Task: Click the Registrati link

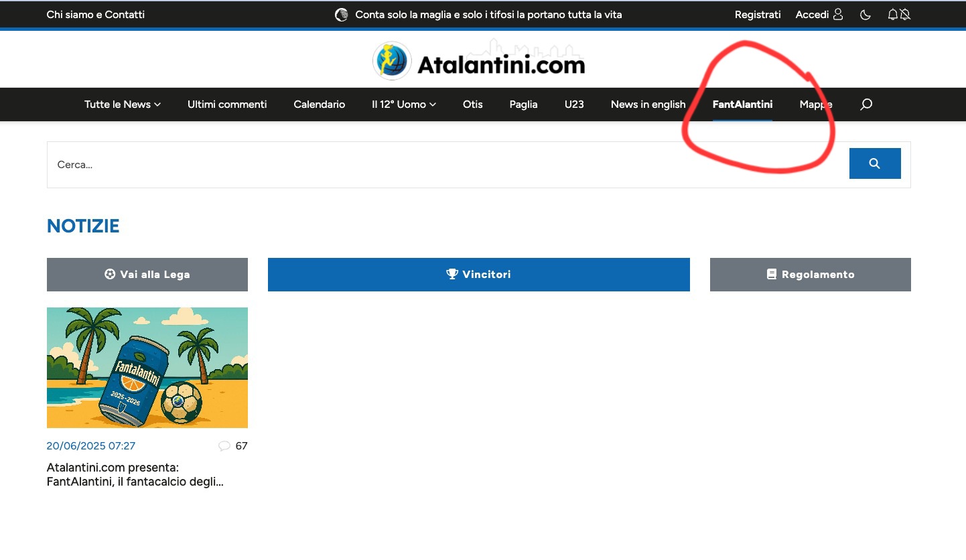Action: [x=758, y=15]
